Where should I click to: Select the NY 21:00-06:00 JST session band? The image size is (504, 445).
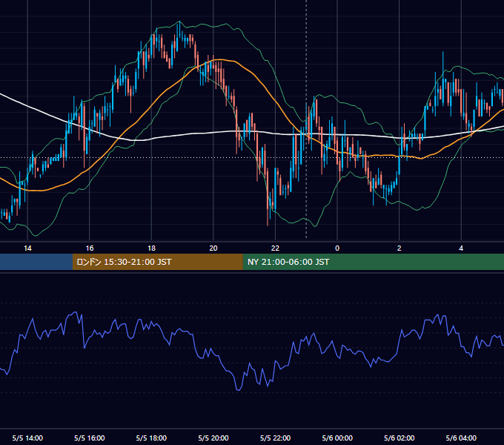[x=373, y=262]
